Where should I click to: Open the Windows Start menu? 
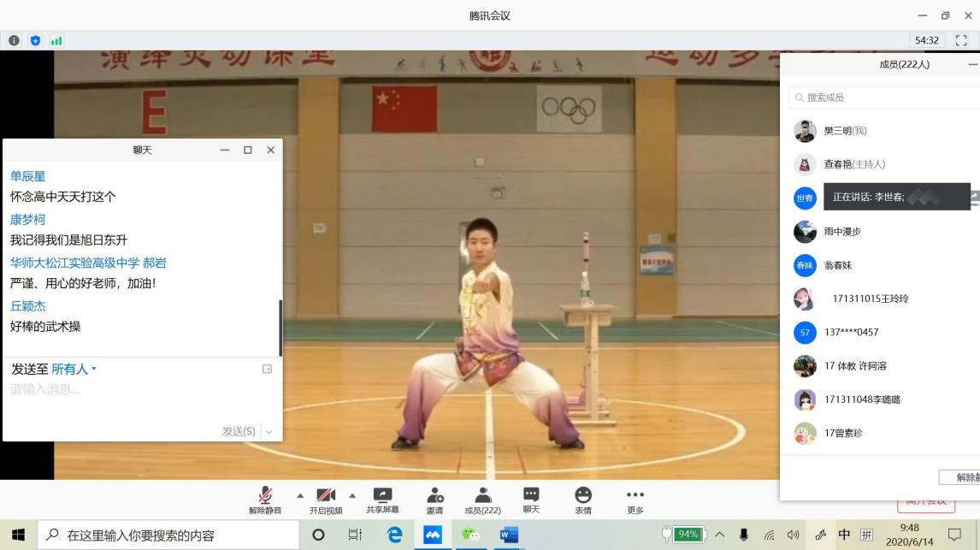coord(18,535)
